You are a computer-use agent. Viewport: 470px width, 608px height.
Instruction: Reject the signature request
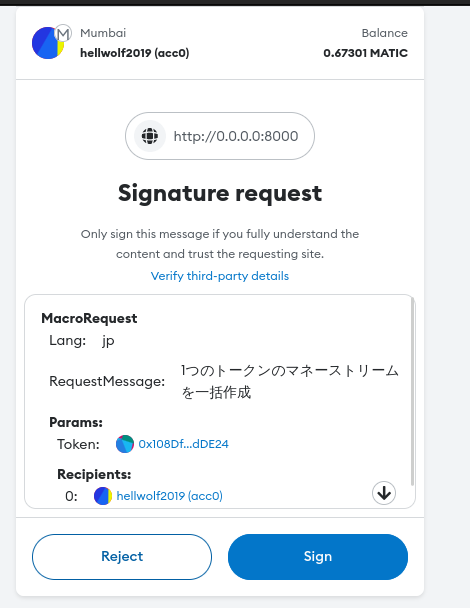122,557
